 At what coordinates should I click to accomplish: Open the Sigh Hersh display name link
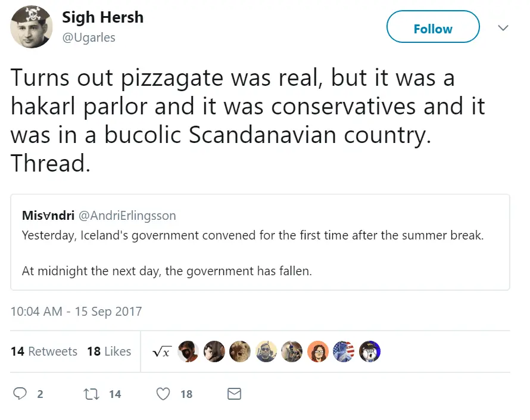(102, 17)
